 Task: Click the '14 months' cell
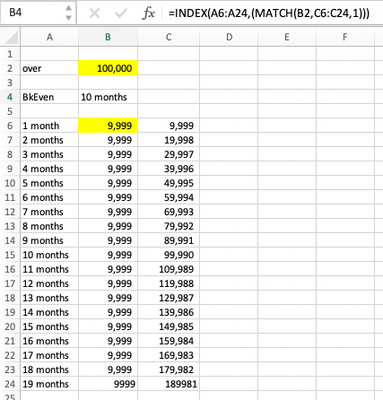(x=50, y=312)
